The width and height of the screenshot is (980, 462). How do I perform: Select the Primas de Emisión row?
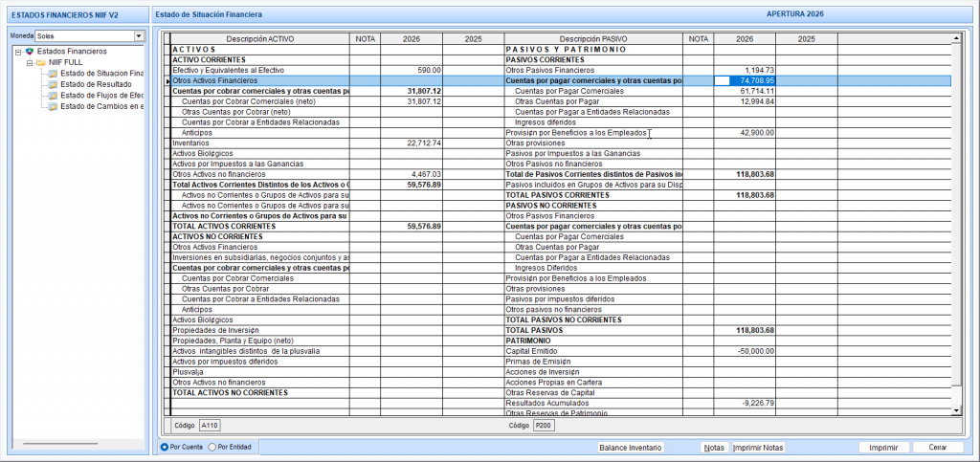click(593, 362)
